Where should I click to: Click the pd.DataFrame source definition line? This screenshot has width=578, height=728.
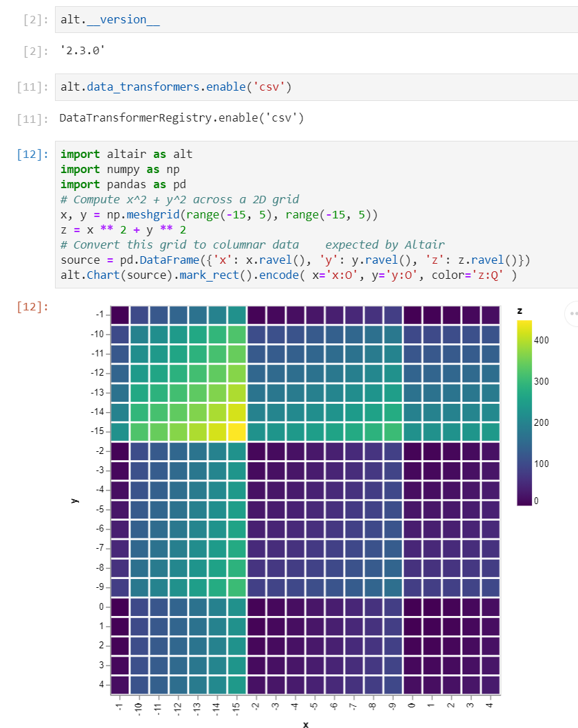click(x=295, y=260)
